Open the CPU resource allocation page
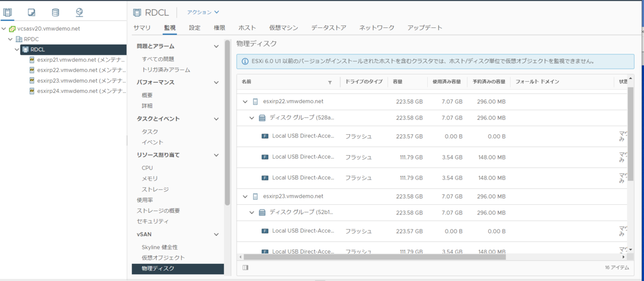 pos(147,168)
